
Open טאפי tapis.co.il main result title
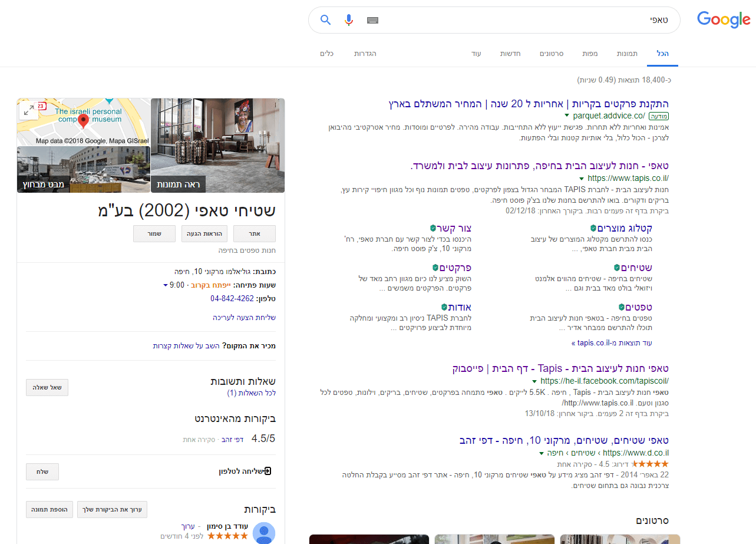pos(539,166)
